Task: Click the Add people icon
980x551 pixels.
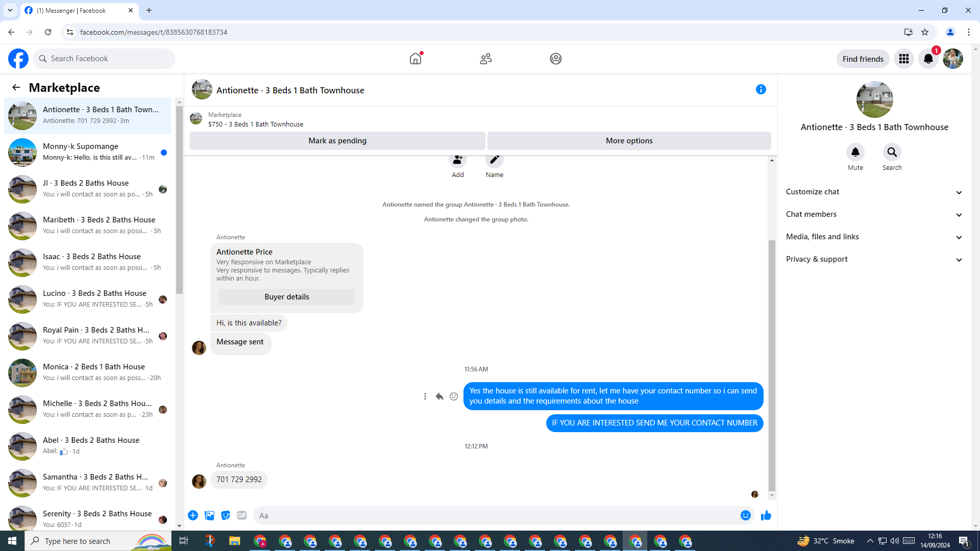Action: pyautogui.click(x=457, y=160)
